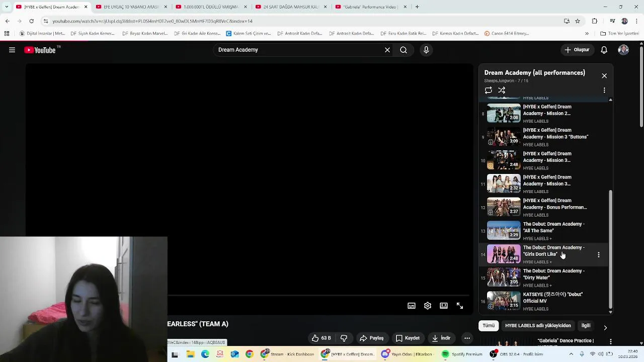This screenshot has height=362, width=644.
Task: Toggle playlist shuffle
Action: click(502, 90)
